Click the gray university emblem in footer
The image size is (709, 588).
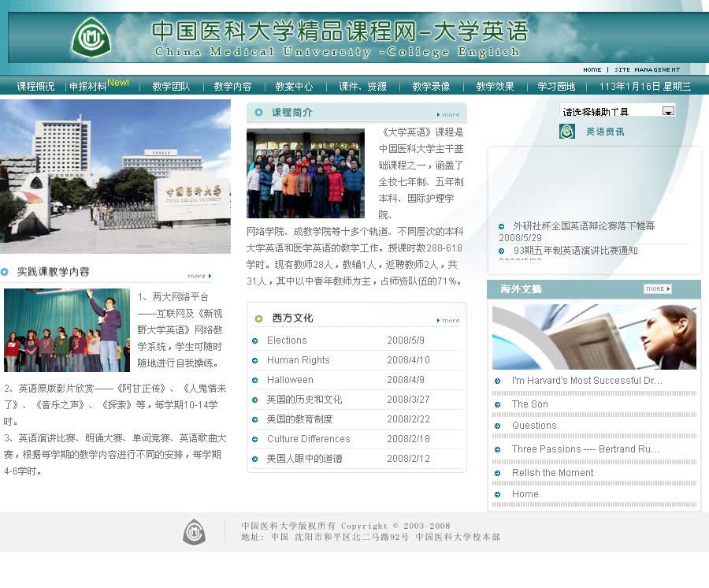point(194,531)
